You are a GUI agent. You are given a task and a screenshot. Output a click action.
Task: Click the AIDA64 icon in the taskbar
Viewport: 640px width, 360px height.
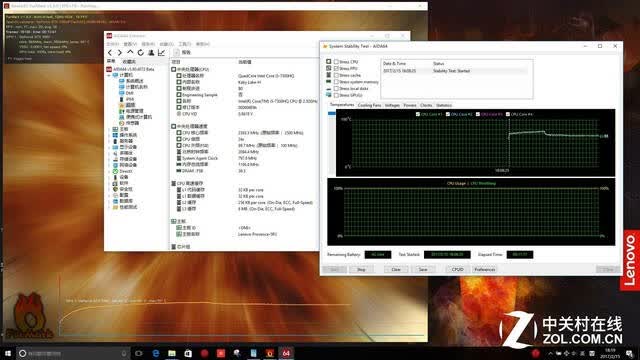click(286, 353)
